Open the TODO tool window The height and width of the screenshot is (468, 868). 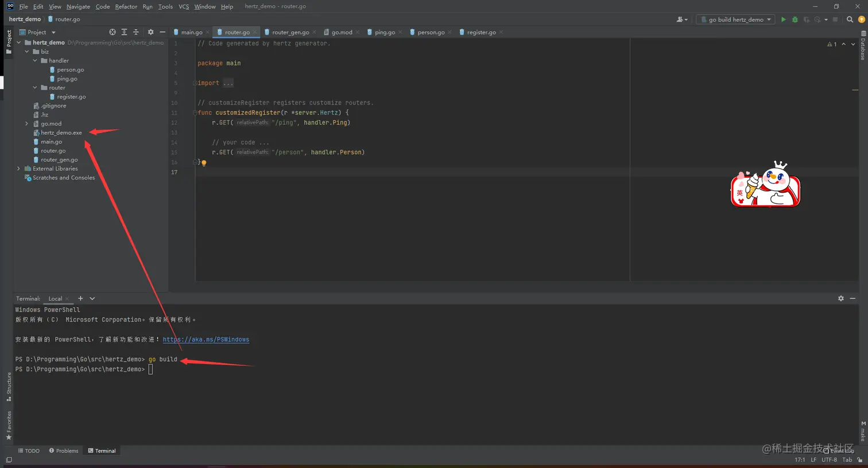pos(29,451)
